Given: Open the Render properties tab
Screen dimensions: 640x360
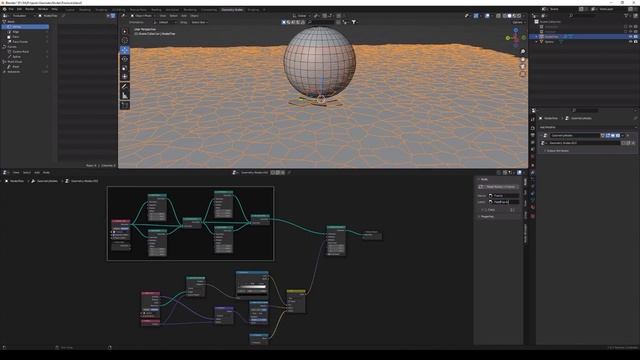Looking at the screenshot, I should 533,128.
